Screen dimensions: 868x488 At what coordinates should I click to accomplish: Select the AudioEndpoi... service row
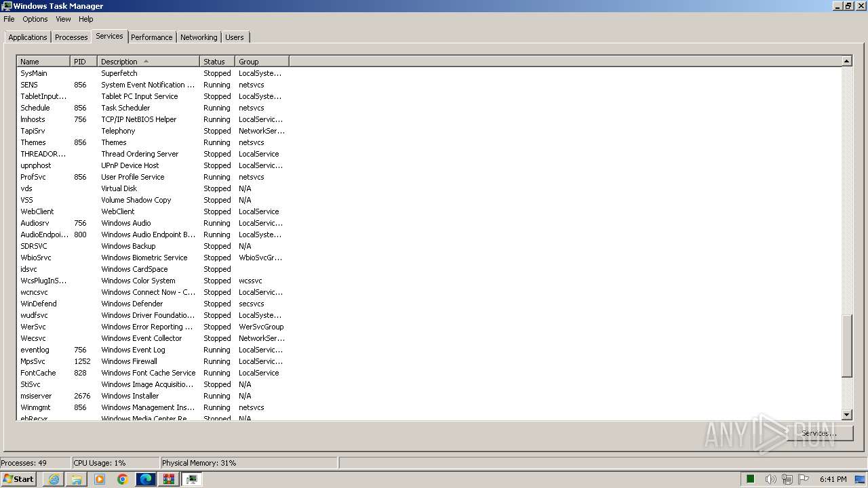coord(153,235)
